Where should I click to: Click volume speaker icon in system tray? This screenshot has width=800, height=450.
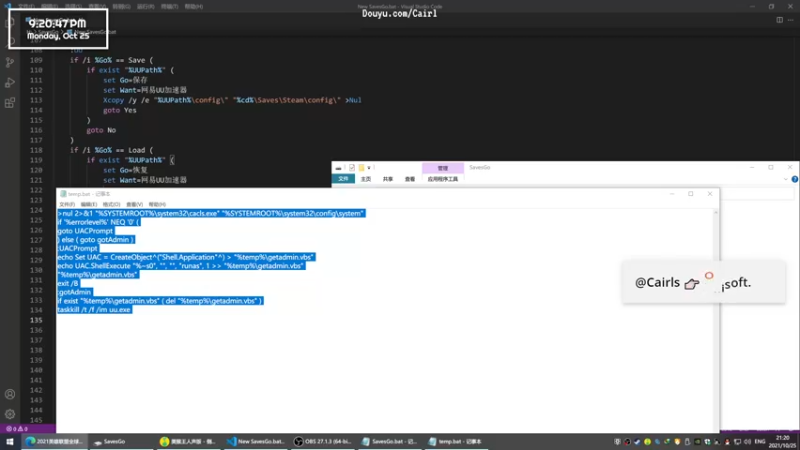(747, 441)
